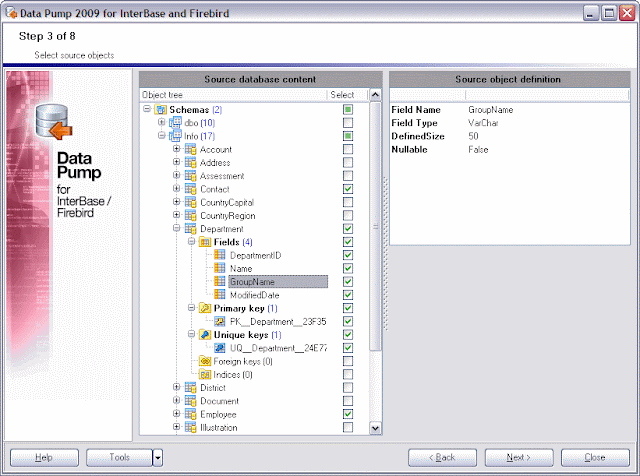Collapse the Info schema node
The width and height of the screenshot is (640, 476).
click(162, 136)
